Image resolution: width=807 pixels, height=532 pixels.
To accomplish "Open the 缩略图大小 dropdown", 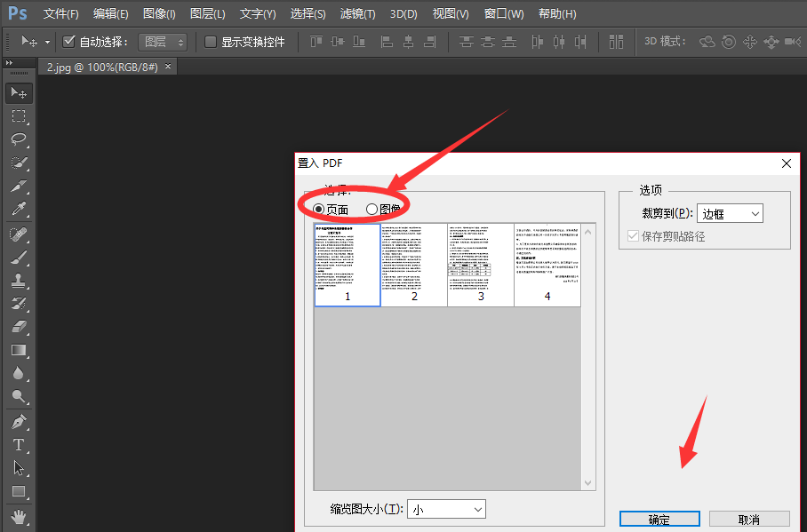I will [x=446, y=509].
